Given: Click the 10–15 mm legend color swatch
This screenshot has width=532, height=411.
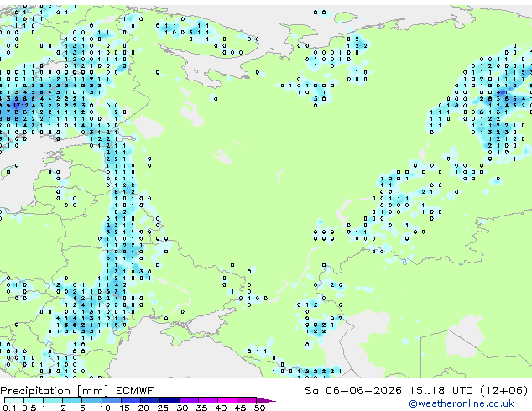Looking at the screenshot, I should point(111,400).
